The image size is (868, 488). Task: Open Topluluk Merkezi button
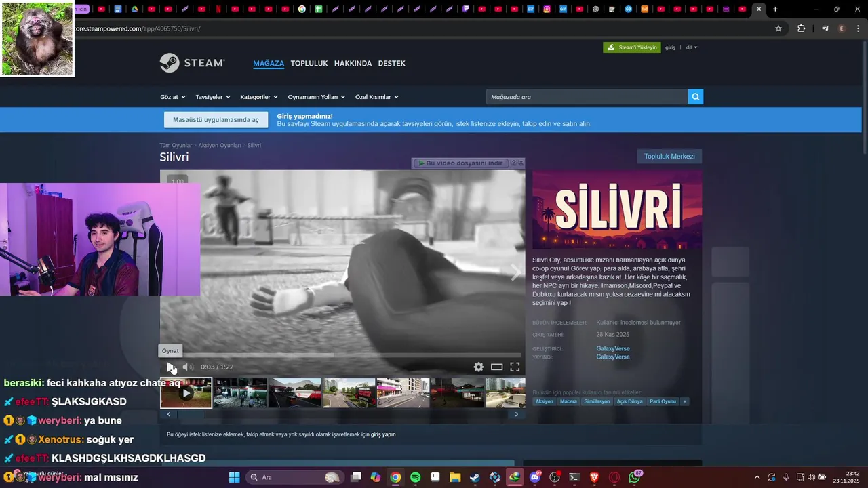coord(669,156)
